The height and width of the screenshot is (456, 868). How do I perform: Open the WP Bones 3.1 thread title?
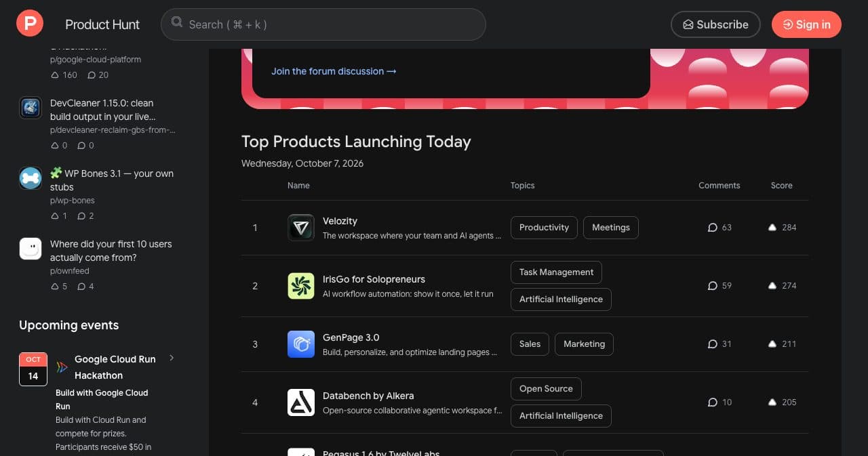click(x=112, y=180)
